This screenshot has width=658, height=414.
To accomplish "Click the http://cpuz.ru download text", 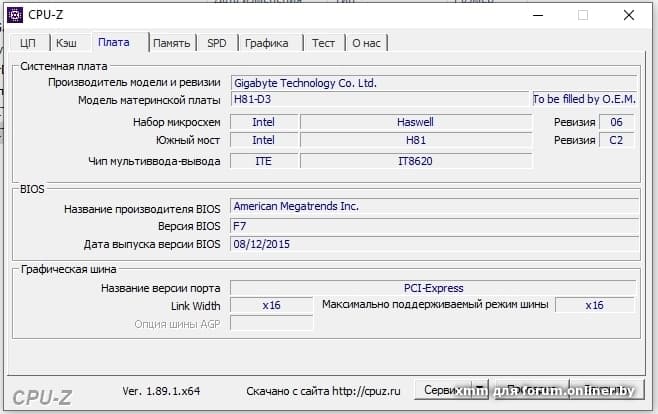I will pos(366,391).
